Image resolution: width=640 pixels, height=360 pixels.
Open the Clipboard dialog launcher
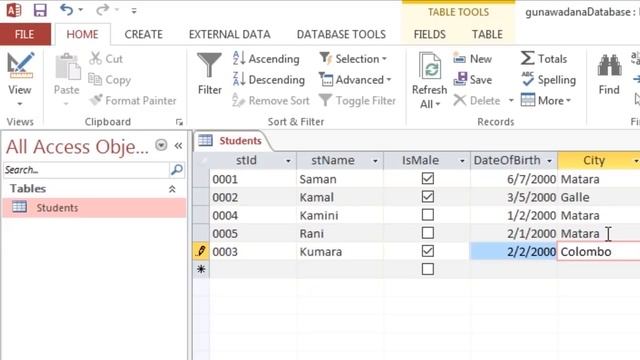pos(179,122)
